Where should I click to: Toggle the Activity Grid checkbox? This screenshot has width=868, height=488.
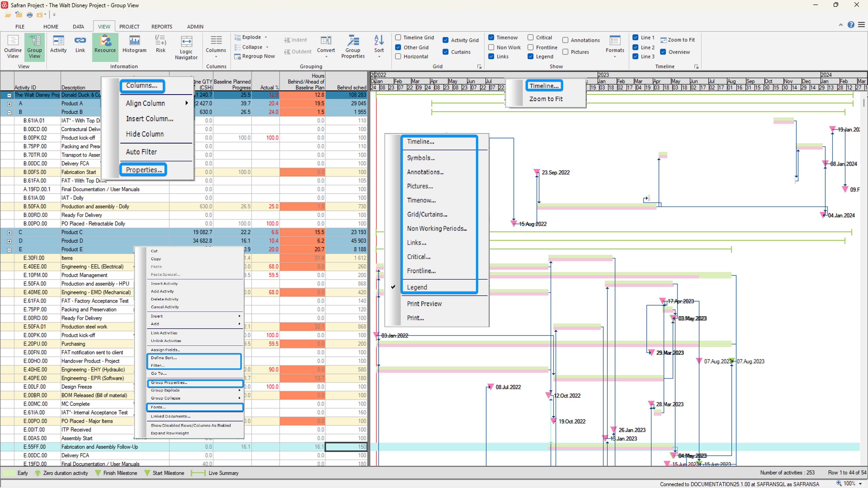click(x=445, y=40)
